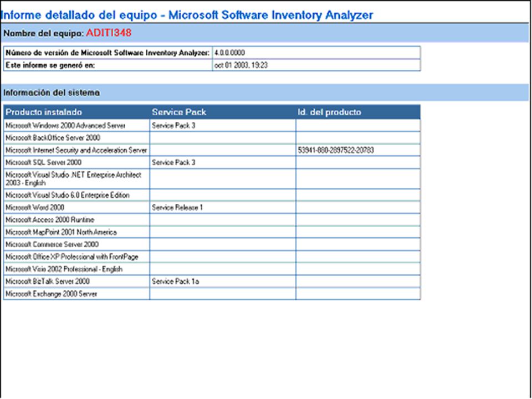This screenshot has height=399, width=532.
Task: Click the report date "oct 01 2003, 19:23"
Action: (x=241, y=65)
